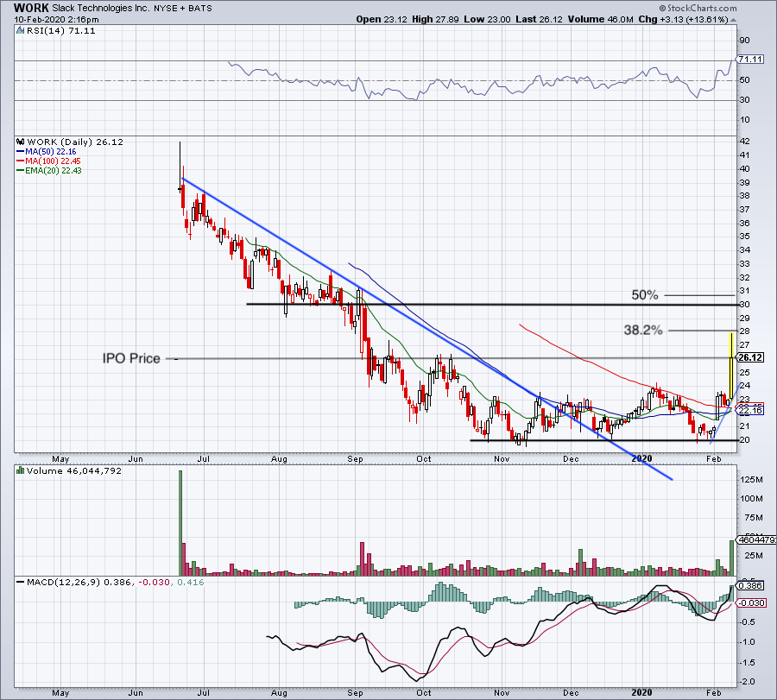Click the 10-Feb-2020 2:16pm timestamp
Viewport: 777px width, 700px height.
click(x=56, y=20)
